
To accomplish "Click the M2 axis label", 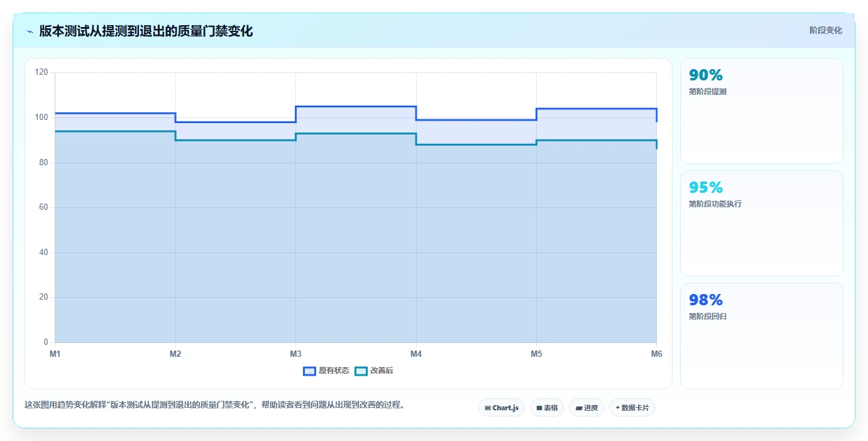I will [x=175, y=354].
